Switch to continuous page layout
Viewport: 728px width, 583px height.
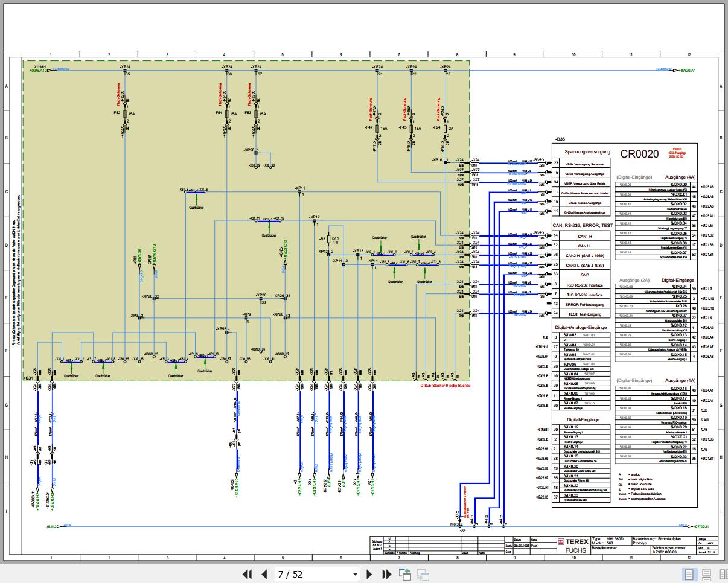[x=706, y=575]
